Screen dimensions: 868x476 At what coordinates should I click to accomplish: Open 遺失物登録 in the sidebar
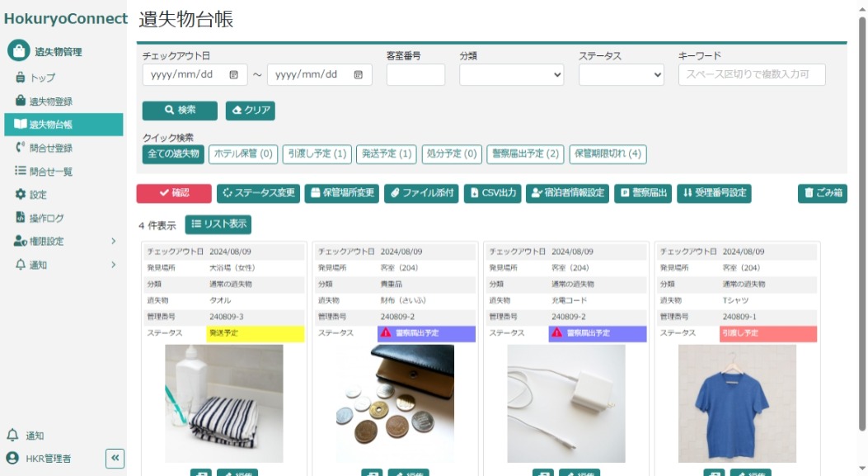point(50,101)
